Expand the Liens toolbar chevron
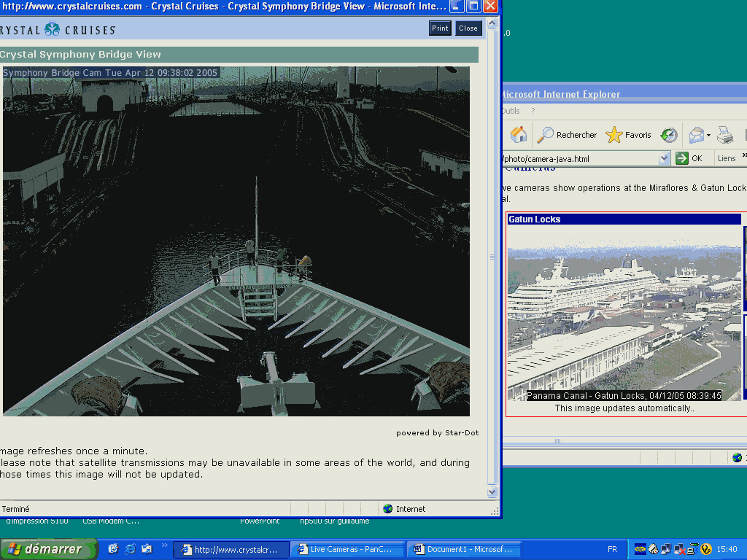This screenshot has height=560, width=747. tap(744, 156)
